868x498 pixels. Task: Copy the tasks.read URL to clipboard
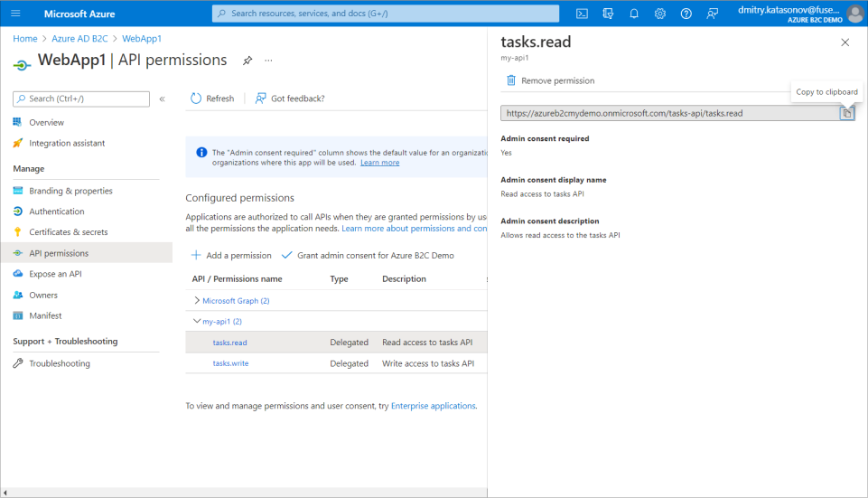[x=846, y=113]
